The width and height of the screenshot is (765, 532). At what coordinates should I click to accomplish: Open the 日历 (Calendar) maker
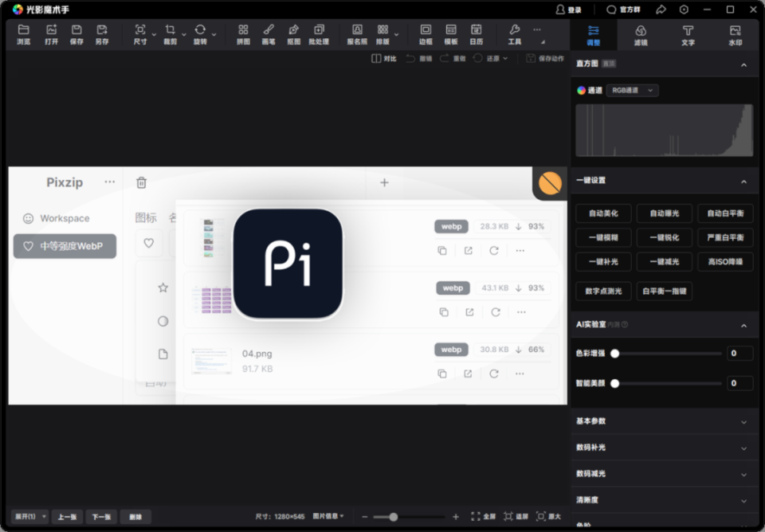[476, 34]
